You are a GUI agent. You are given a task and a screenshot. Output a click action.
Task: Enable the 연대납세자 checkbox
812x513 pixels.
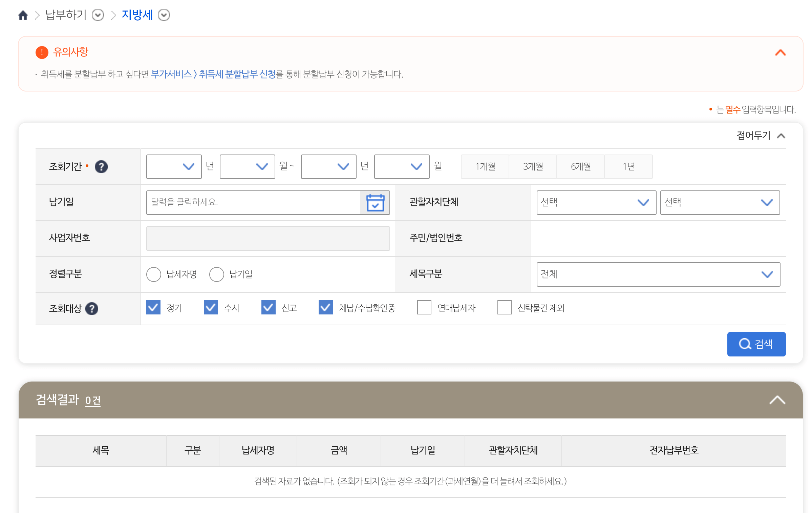[x=424, y=308]
